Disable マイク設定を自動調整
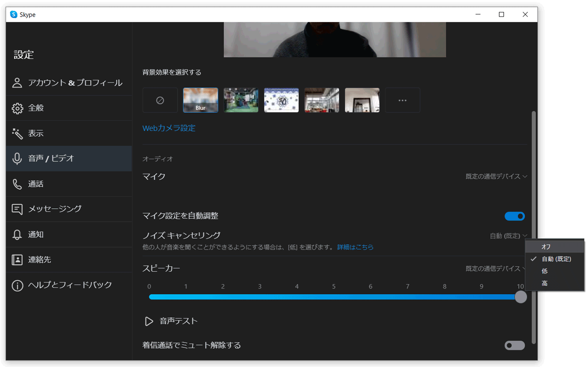This screenshot has height=367, width=588. (515, 216)
